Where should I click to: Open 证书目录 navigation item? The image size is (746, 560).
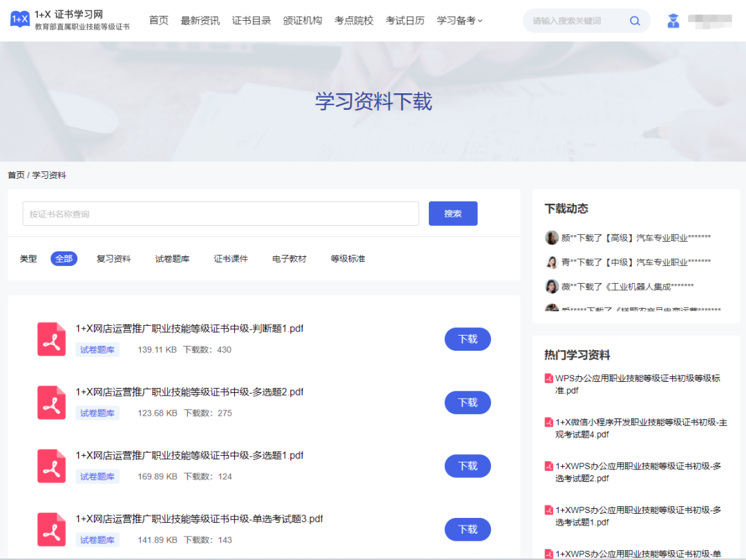coord(251,21)
